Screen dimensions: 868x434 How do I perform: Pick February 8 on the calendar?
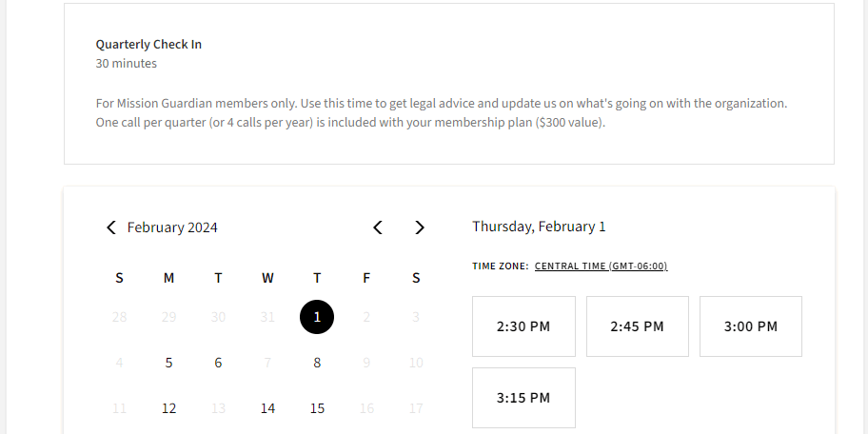tap(317, 363)
